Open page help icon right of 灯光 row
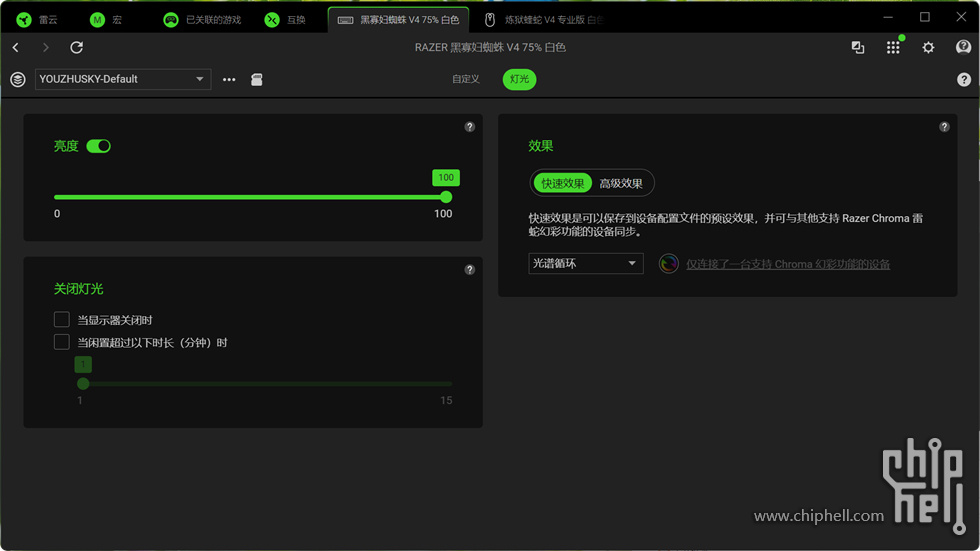This screenshot has width=980, height=551. 964,79
